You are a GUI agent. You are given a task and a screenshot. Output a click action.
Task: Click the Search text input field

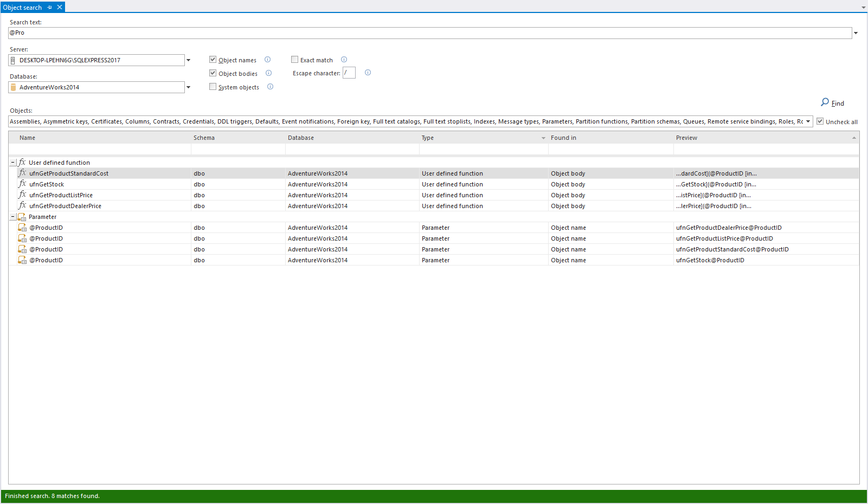point(430,33)
